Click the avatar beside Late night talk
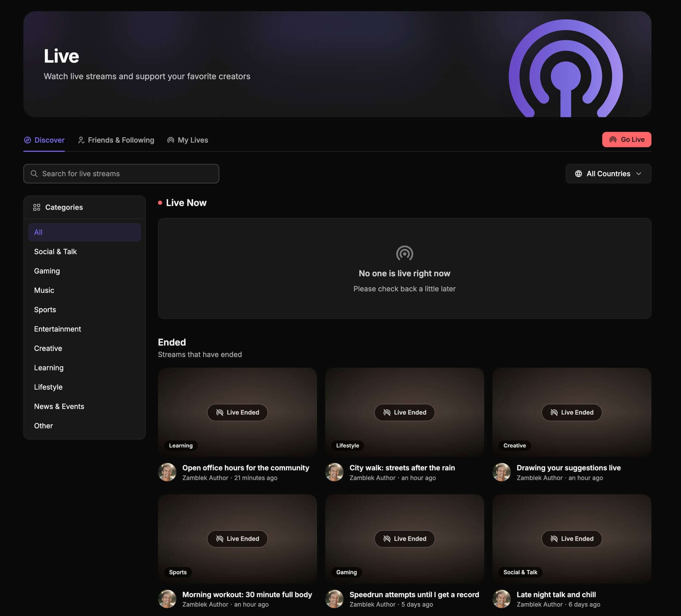 (x=502, y=599)
